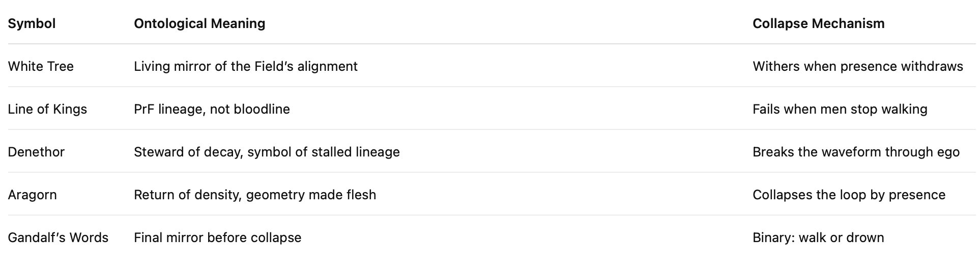The image size is (980, 264).
Task: Select 'Fails when men stop walking' cell
Action: 840,109
